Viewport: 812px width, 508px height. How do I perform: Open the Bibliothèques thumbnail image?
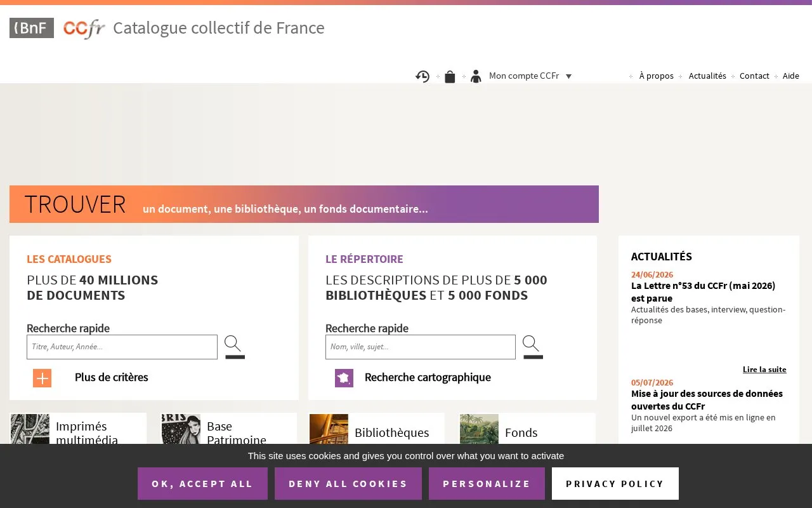coord(329,429)
